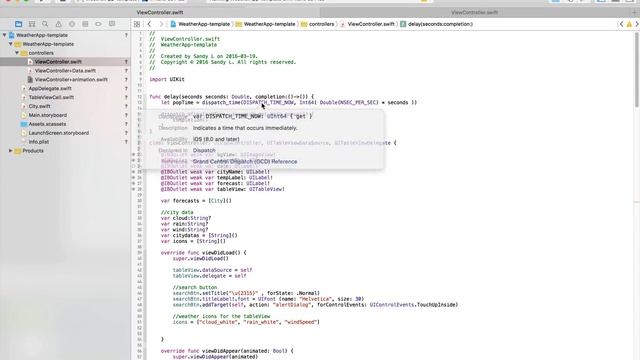The height and width of the screenshot is (360, 640).
Task: Jump to the previous issue arrow
Action: pyautogui.click(x=621, y=24)
